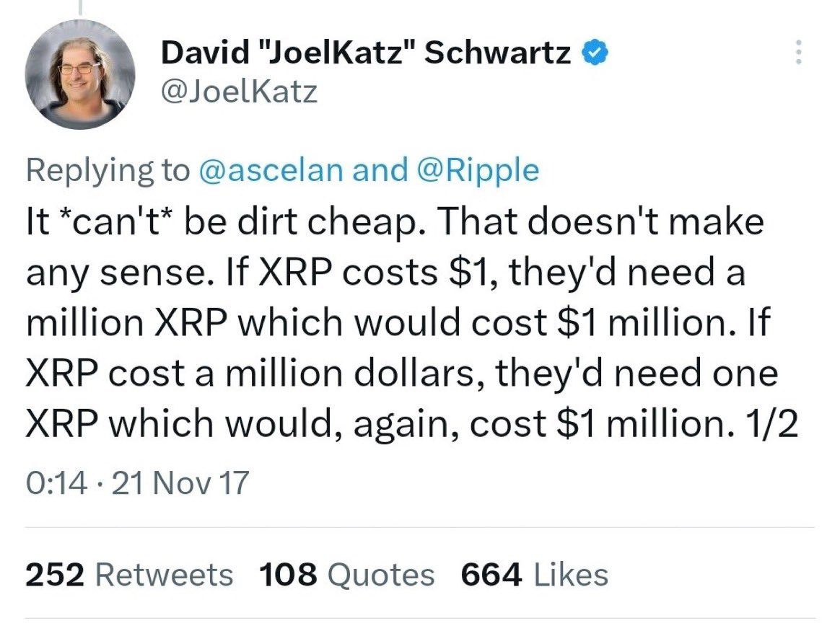View the 664 Likes list
The height and width of the screenshot is (631, 840).
[x=534, y=575]
